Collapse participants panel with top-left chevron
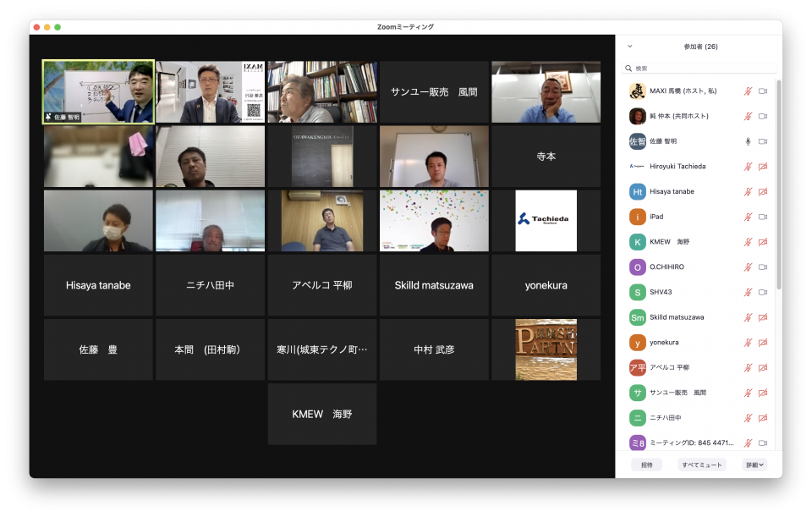This screenshot has height=517, width=812. pos(629,47)
